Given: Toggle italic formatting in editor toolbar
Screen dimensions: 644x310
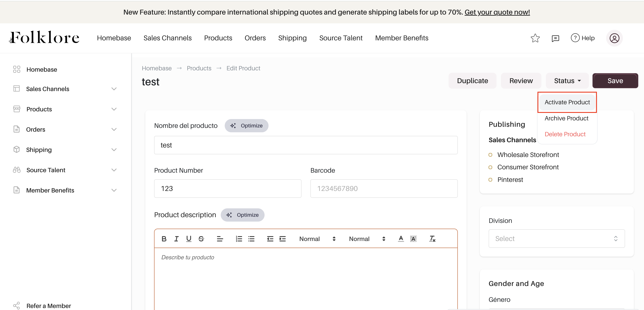Looking at the screenshot, I should [x=176, y=239].
